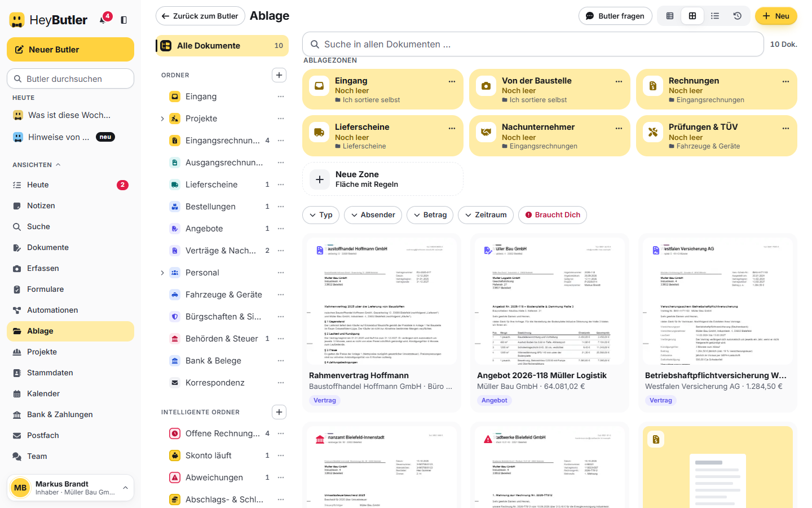The width and height of the screenshot is (812, 508).
Task: Open more menu for Offene Rechnungen smart folder
Action: [281, 433]
